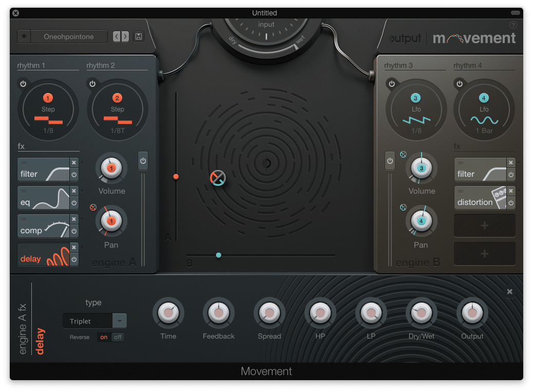Bypass the eq effect power button

tap(74, 203)
